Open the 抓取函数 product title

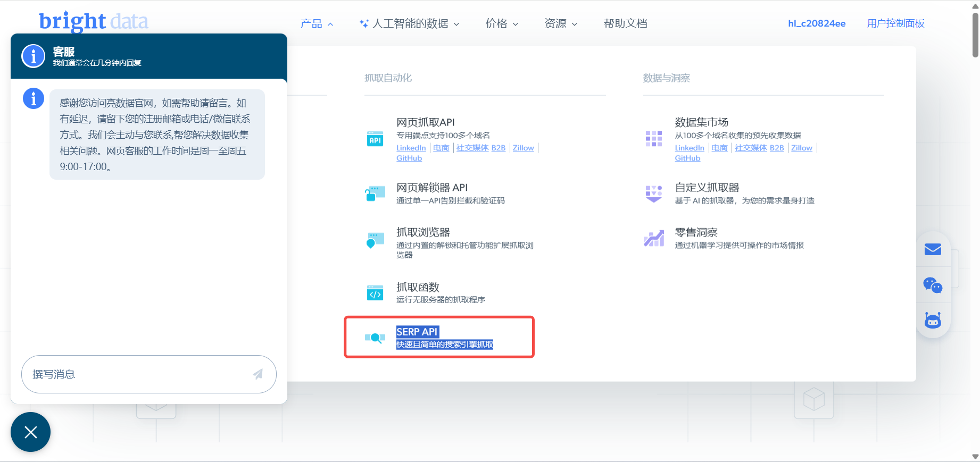pyautogui.click(x=418, y=287)
